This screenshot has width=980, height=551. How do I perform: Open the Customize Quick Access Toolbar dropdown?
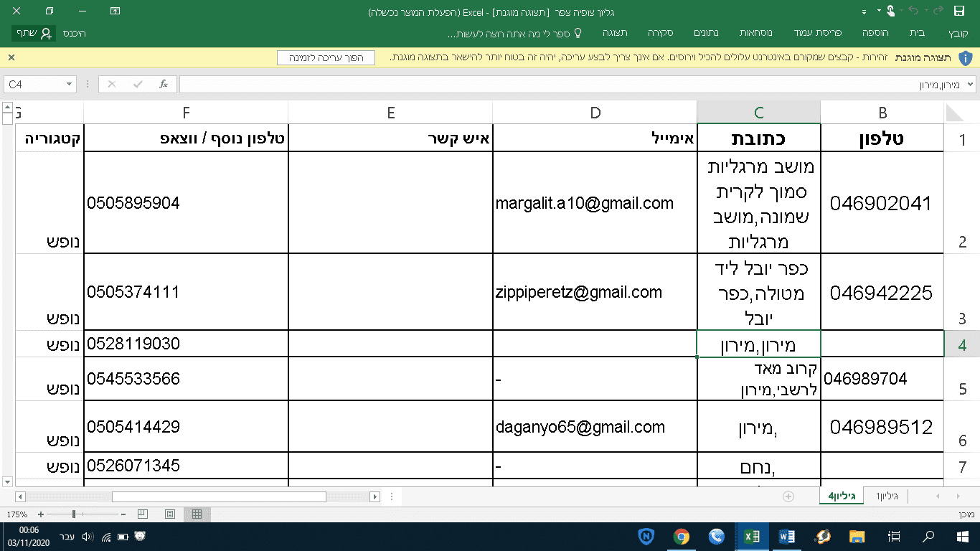coord(864,11)
